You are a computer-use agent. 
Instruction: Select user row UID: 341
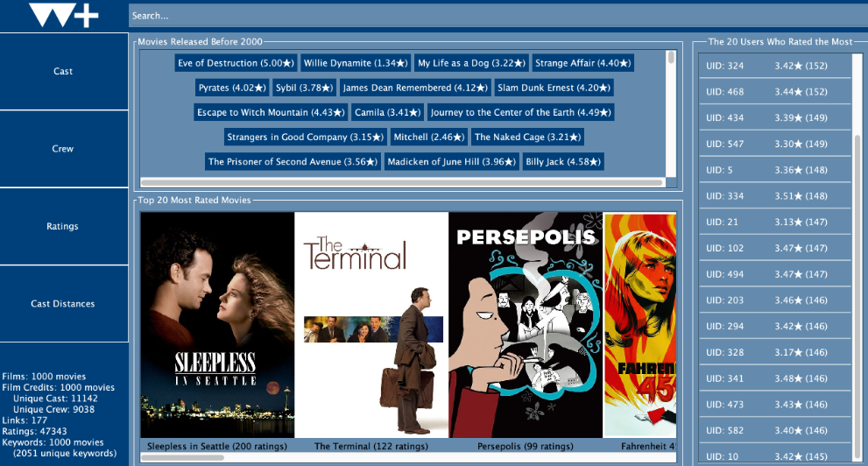[x=774, y=378]
